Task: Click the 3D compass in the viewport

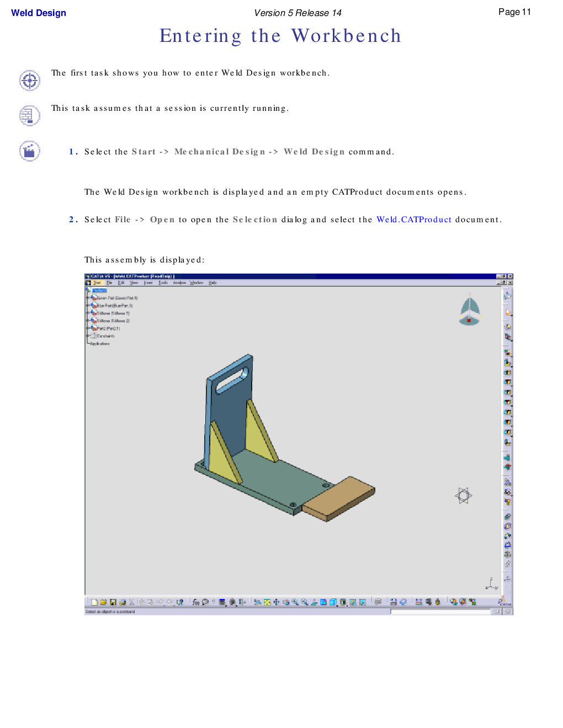Action: pos(470,309)
